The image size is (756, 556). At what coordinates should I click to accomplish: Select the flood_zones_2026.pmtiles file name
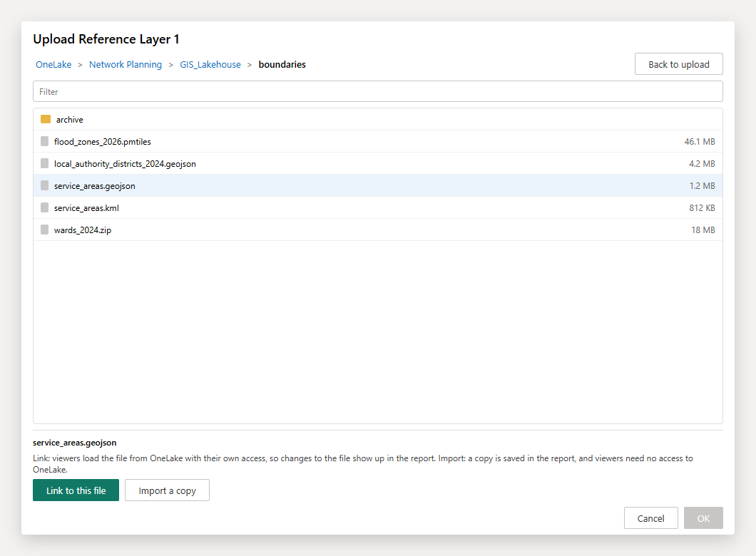[x=102, y=142]
